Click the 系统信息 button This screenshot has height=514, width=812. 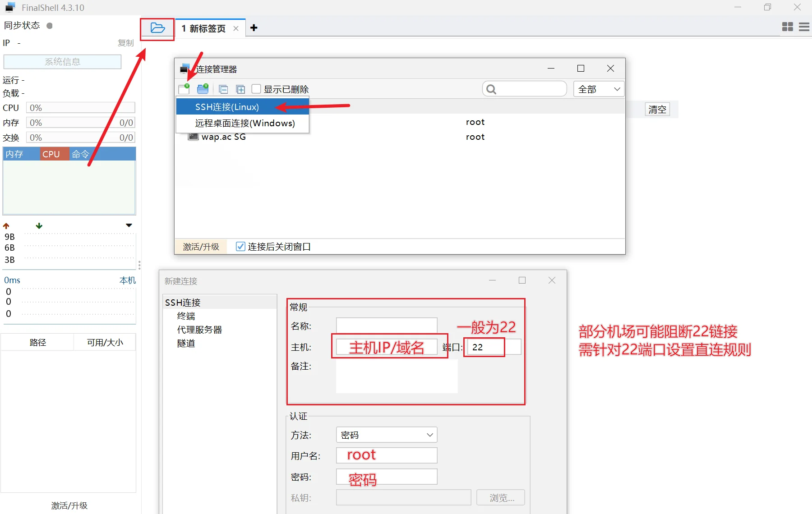coord(62,62)
